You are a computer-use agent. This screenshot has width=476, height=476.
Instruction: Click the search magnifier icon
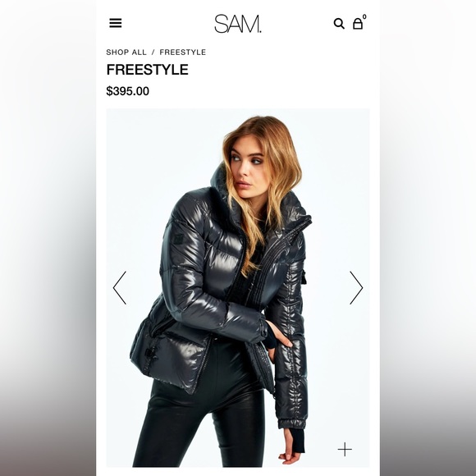point(339,23)
